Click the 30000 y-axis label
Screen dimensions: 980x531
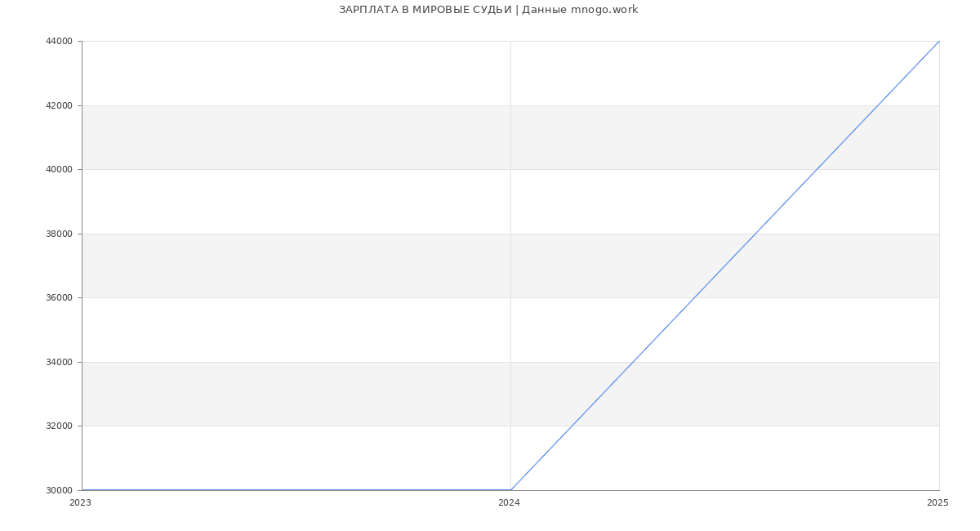[x=60, y=490]
